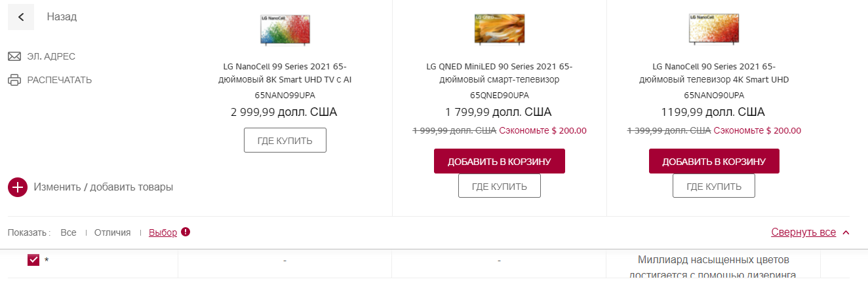Click the Свернуть все link

pos(803,232)
